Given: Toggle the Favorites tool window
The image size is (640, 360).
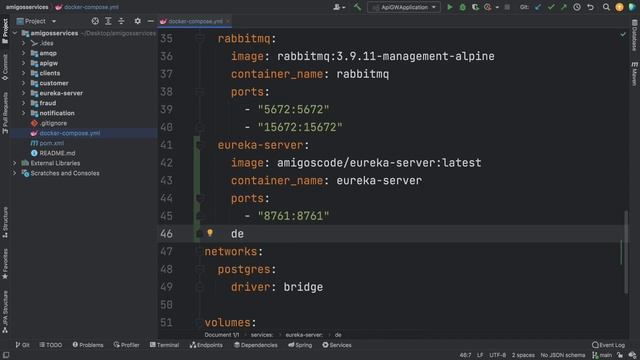Looking at the screenshot, I should point(5,264).
